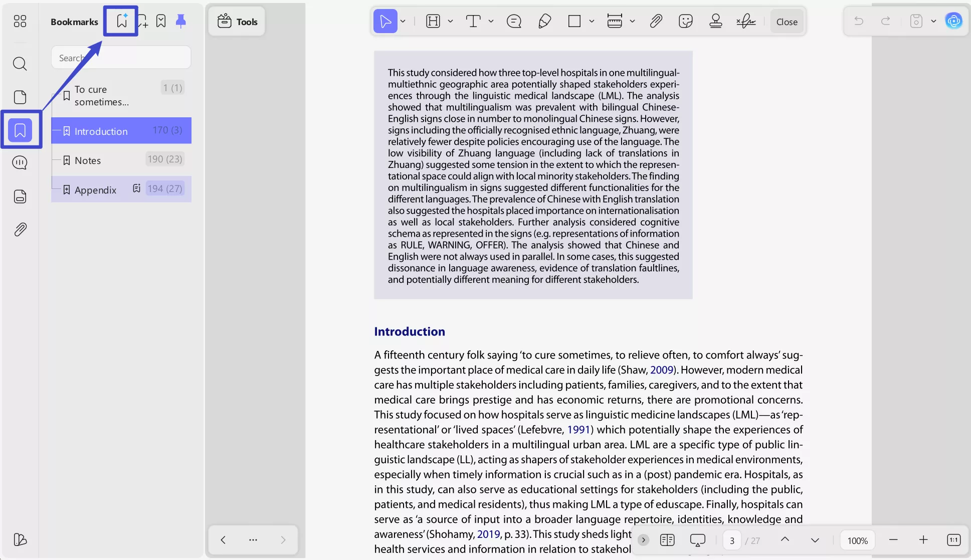
Task: Toggle the two-page reading view
Action: (x=667, y=540)
